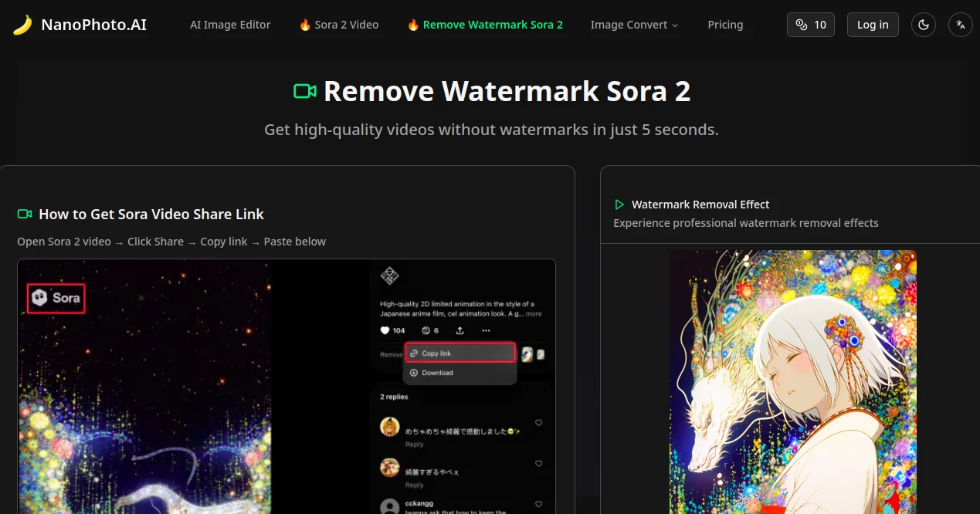
Task: Click the three-dot options icon in the tutorial image
Action: 486,330
